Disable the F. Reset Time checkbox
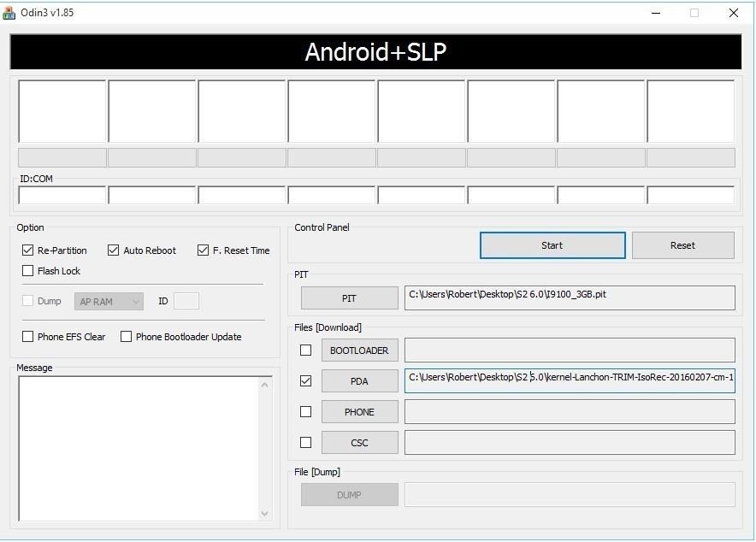 coord(203,250)
